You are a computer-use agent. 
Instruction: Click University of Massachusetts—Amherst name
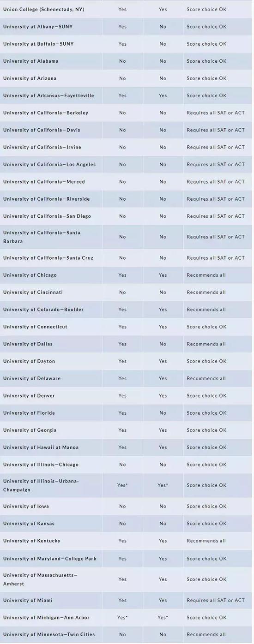pos(40,579)
